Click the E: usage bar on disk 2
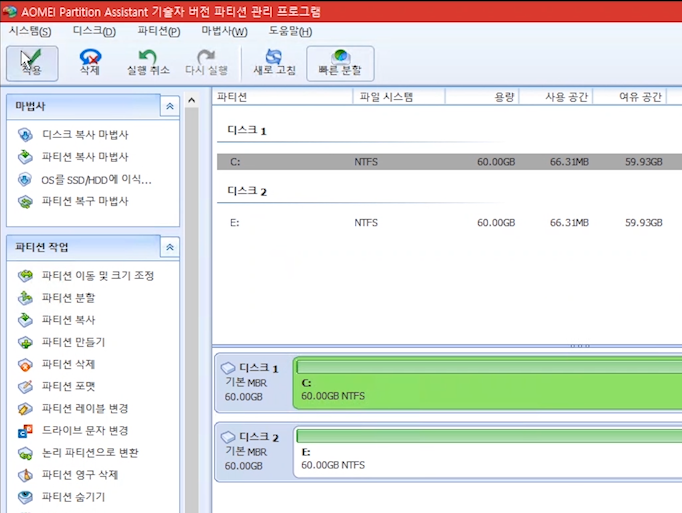 [x=489, y=436]
